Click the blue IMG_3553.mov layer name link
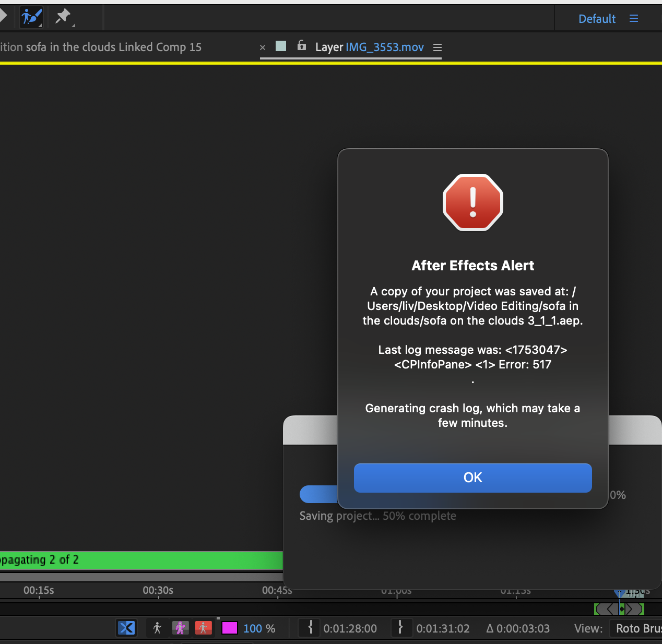662x644 pixels. pyautogui.click(x=385, y=47)
